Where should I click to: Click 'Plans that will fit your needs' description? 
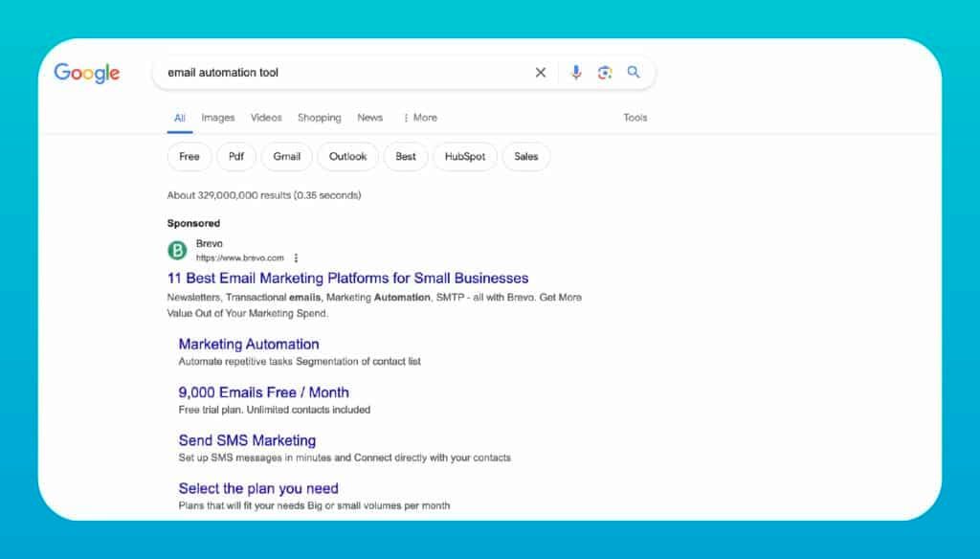click(x=314, y=505)
